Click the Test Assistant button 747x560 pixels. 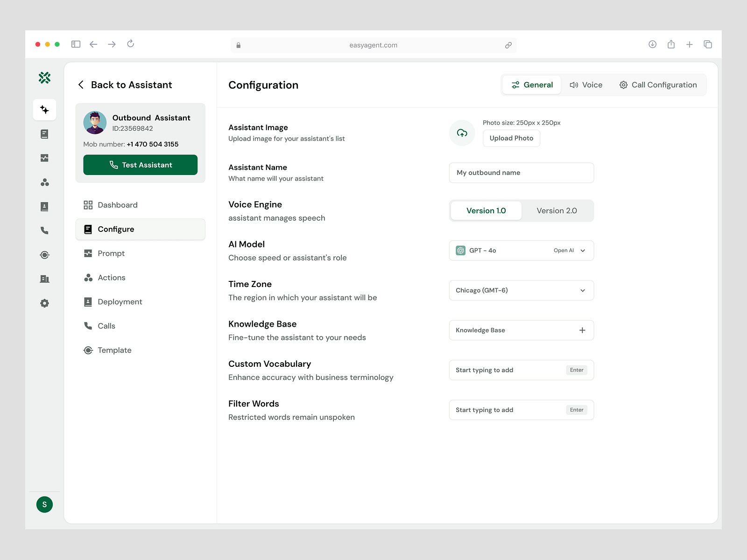140,165
